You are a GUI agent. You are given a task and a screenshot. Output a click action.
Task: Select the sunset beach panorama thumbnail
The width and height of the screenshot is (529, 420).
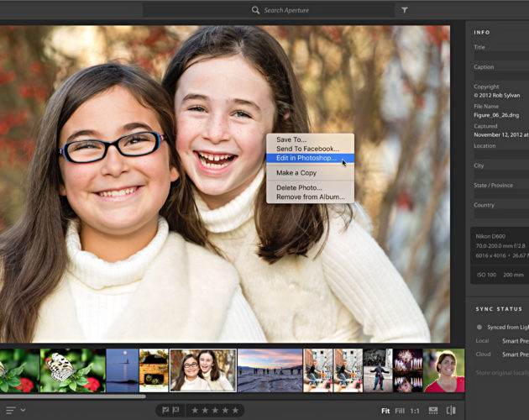click(x=270, y=370)
